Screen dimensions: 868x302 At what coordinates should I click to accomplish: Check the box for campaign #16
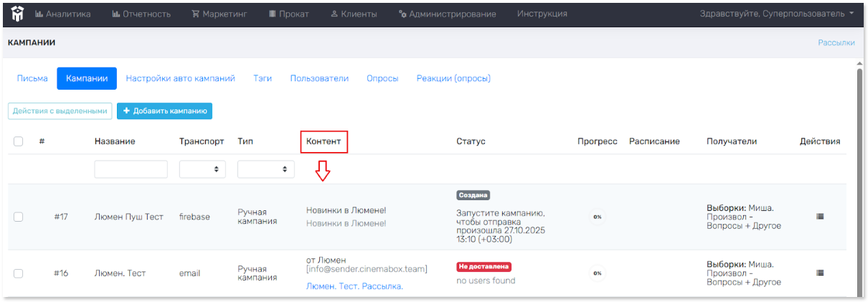pyautogui.click(x=19, y=273)
